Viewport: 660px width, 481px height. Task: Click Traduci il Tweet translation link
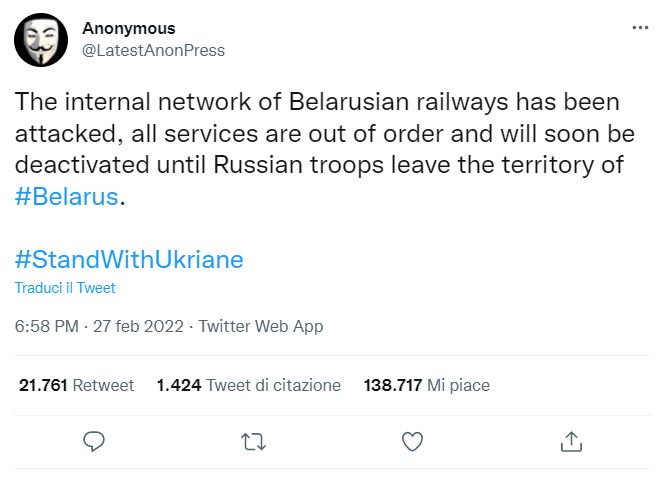pyautogui.click(x=65, y=288)
